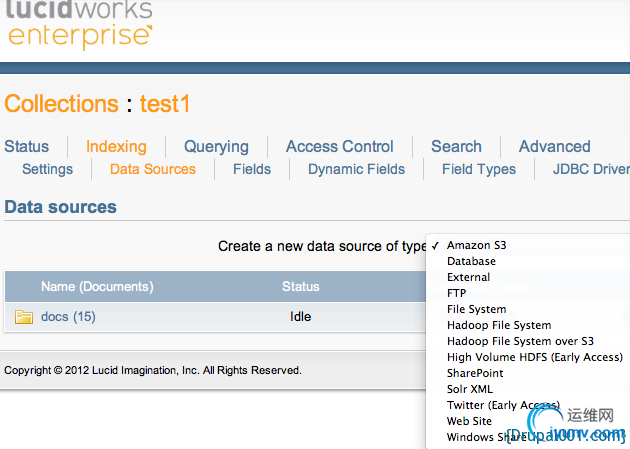Open the JDBC Drivers sub-tab
This screenshot has height=449, width=630.
591,169
